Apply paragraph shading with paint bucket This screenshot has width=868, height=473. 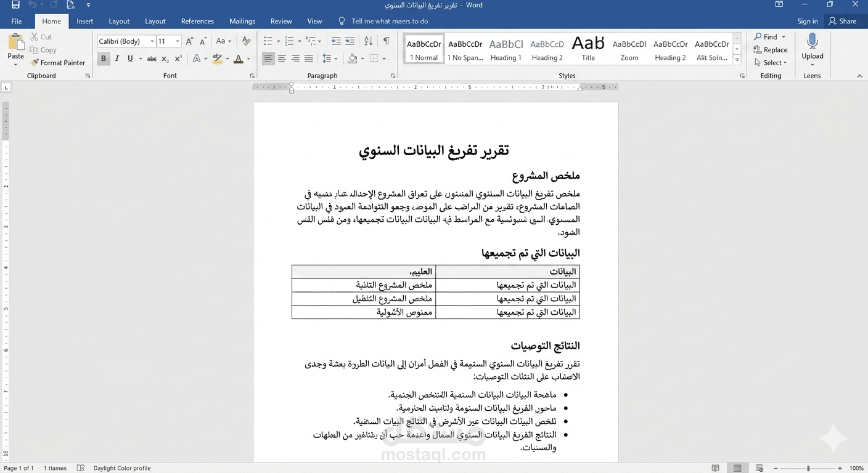click(353, 59)
